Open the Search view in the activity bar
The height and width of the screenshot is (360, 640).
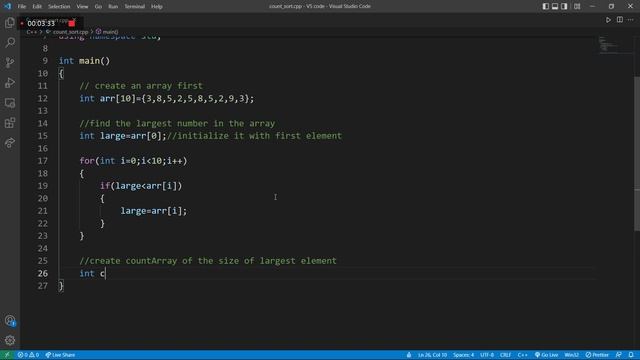10,42
